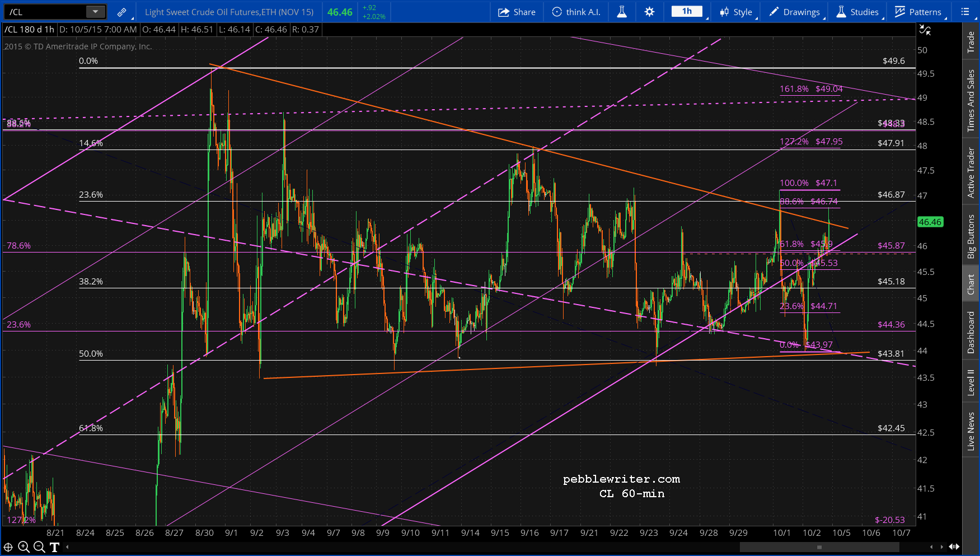Open the Level II side tab

click(971, 382)
